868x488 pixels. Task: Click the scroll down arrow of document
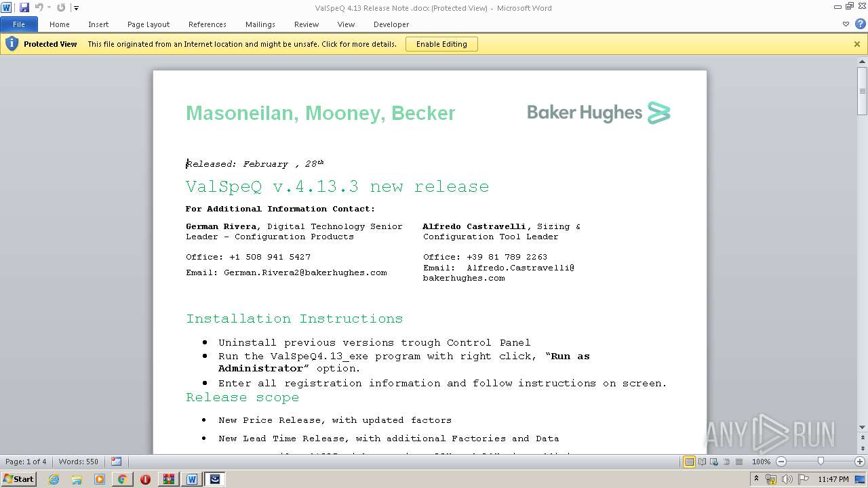tap(863, 427)
